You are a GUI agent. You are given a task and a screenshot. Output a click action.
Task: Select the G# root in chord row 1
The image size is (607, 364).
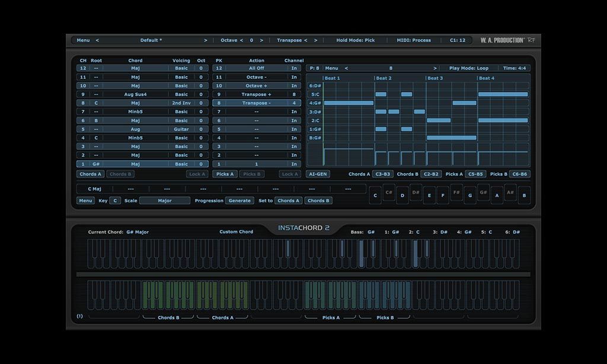(x=96, y=164)
